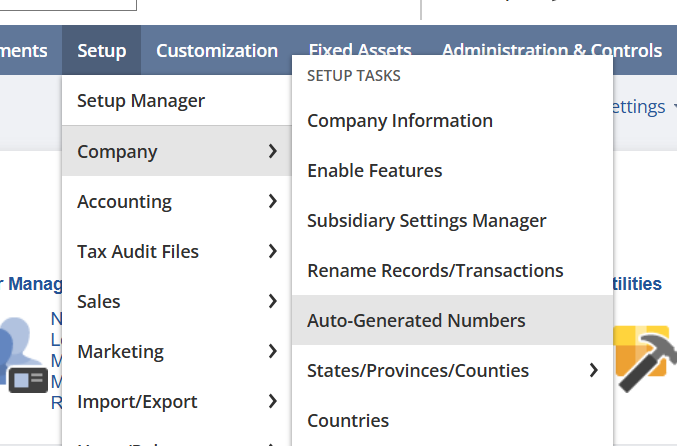677x446 pixels.
Task: Open the Administration & Controls menu
Action: click(x=551, y=51)
